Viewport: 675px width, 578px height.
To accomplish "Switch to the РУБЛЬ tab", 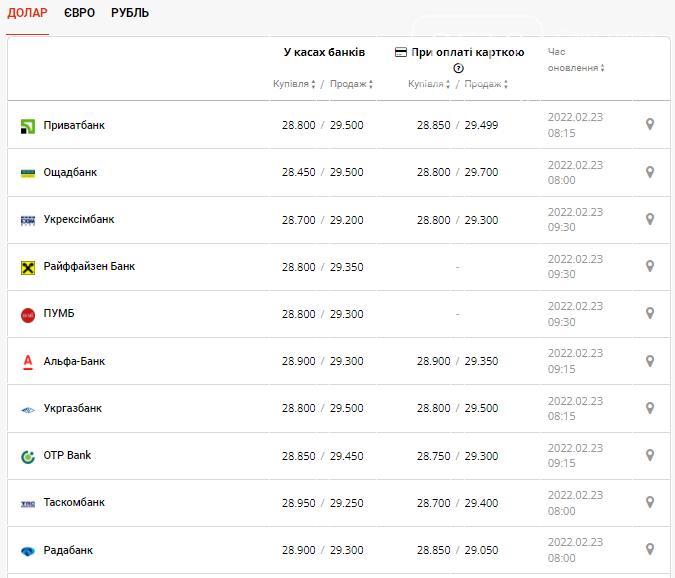I will 130,13.
